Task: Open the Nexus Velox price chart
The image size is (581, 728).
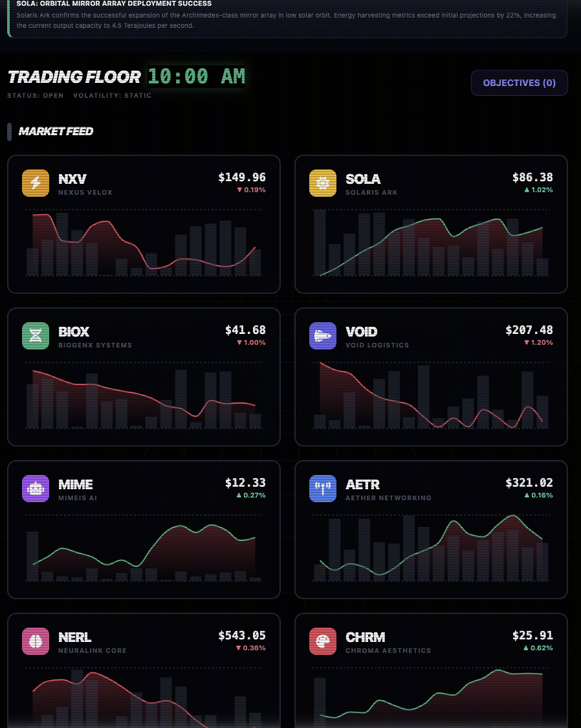Action: point(144,243)
